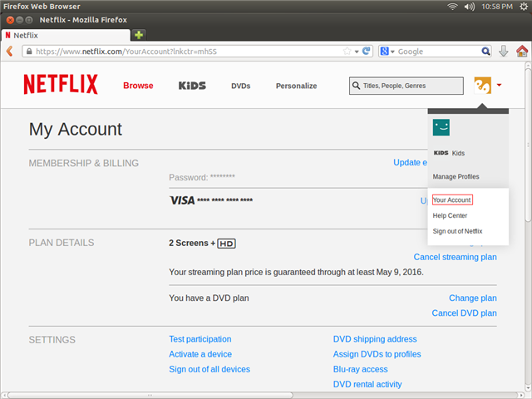This screenshot has width=532, height=399.
Task: Click the Update e... link in billing
Action: [410, 162]
